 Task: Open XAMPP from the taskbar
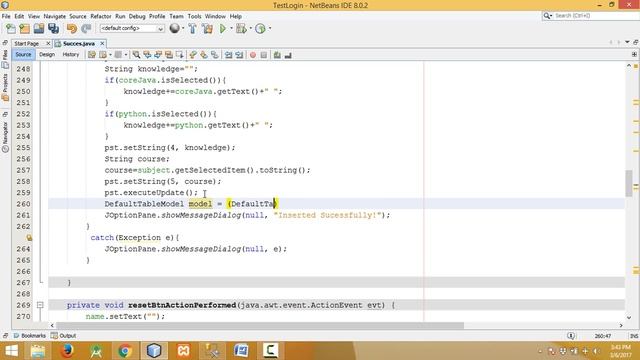pos(183,351)
